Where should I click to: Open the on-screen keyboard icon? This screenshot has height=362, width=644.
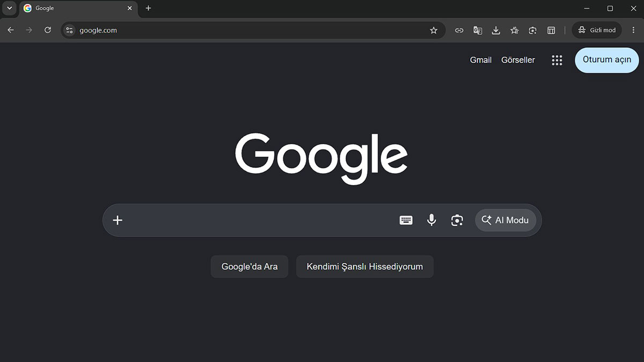click(x=406, y=220)
